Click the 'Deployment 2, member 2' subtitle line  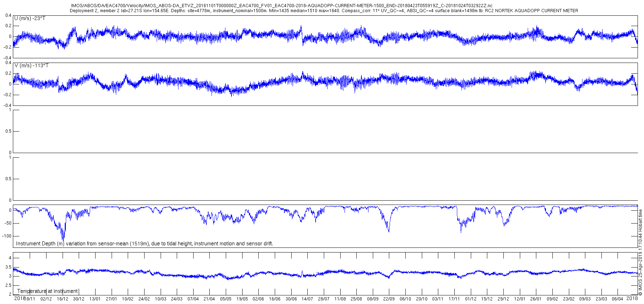(x=324, y=11)
